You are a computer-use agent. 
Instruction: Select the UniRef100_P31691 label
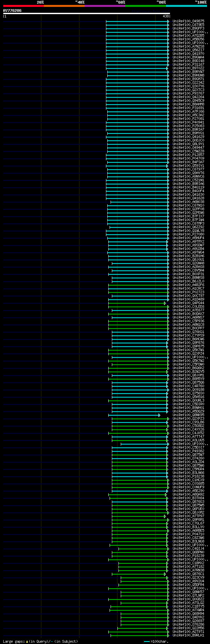tap(189, 108)
